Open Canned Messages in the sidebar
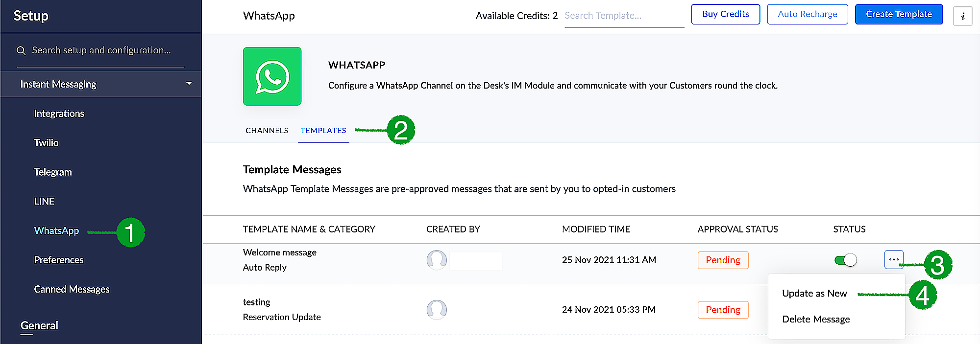Viewport: 980px width, 344px height. click(x=72, y=289)
